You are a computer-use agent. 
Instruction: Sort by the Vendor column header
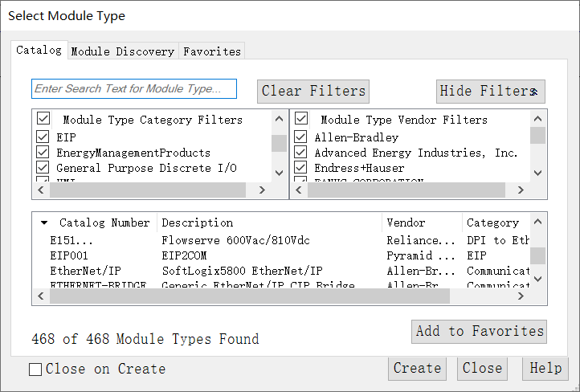tap(406, 223)
